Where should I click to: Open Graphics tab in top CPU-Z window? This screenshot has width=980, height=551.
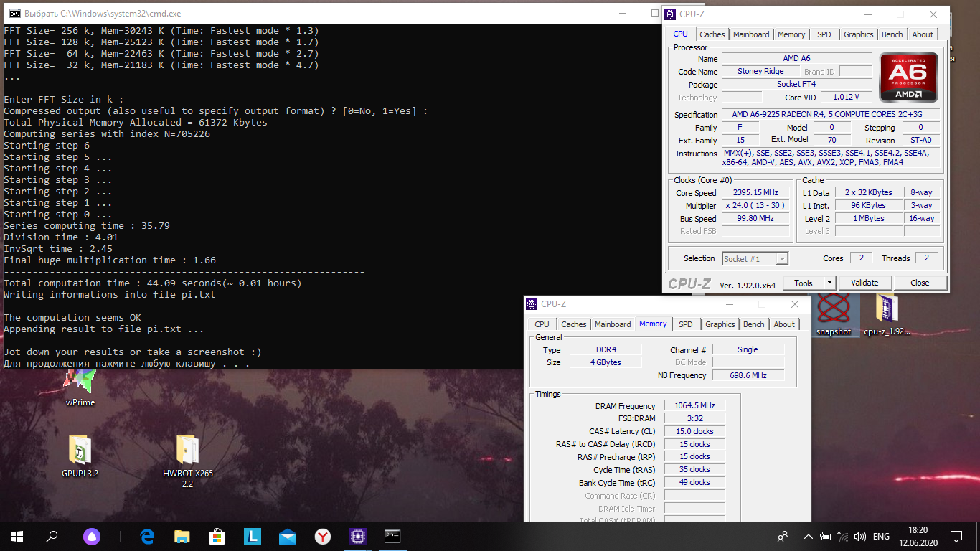(858, 34)
